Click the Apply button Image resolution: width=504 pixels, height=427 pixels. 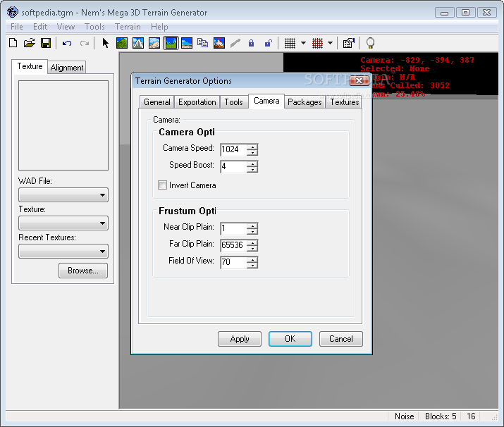coord(240,339)
